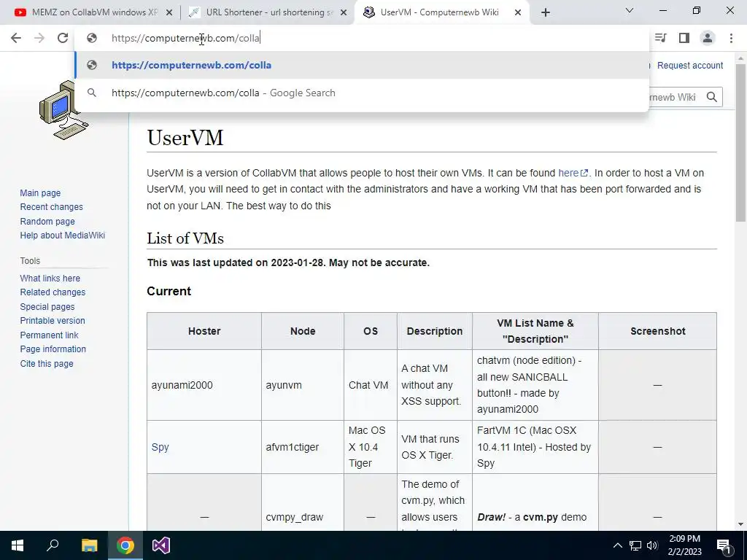Close the URL Shortener tab
The width and height of the screenshot is (747, 560).
coord(344,13)
